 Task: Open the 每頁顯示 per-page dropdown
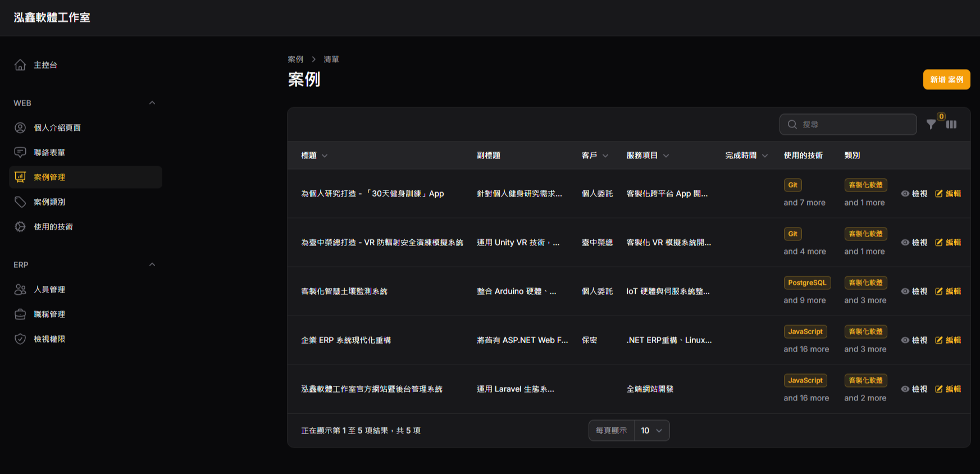point(651,431)
